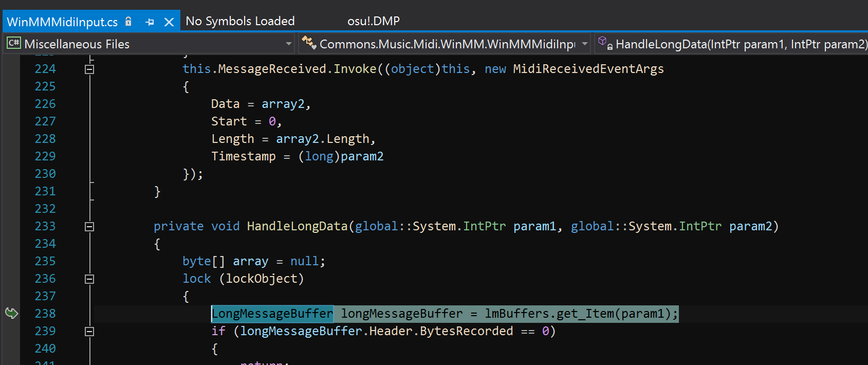Click 'byte[] array = null;' on line 235
Image resolution: width=868 pixels, height=365 pixels.
[254, 261]
